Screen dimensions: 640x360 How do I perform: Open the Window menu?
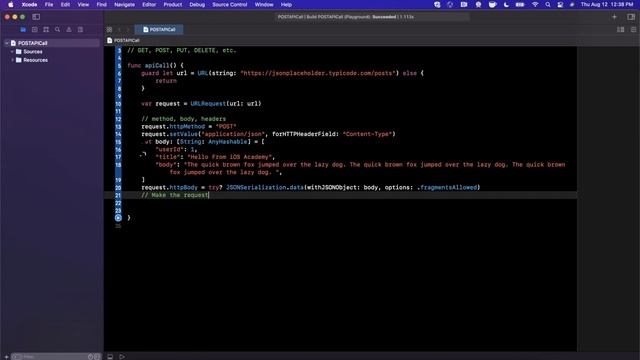pos(264,4)
